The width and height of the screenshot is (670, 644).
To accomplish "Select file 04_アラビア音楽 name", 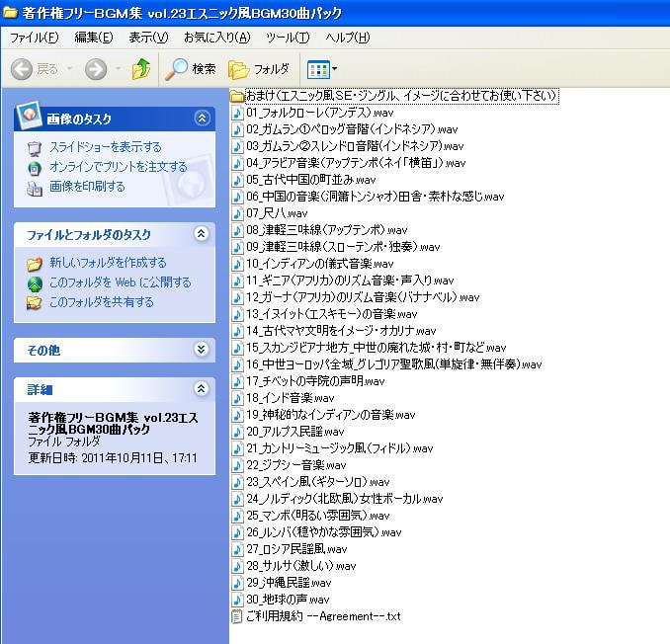I will point(356,163).
